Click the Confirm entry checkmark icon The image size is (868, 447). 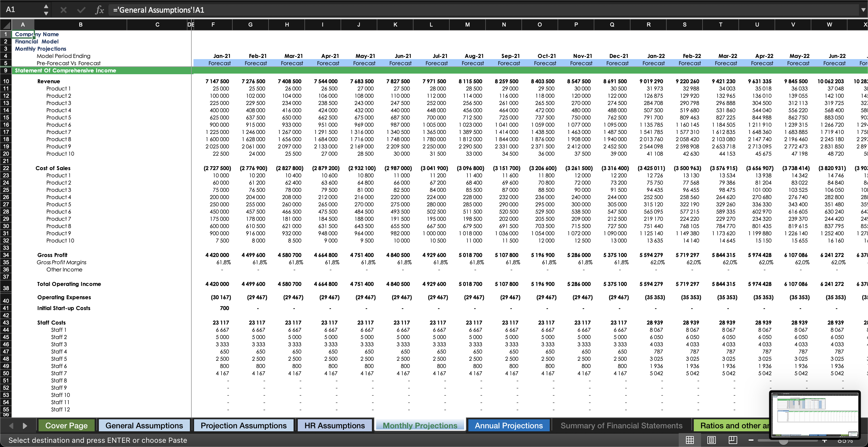[81, 10]
